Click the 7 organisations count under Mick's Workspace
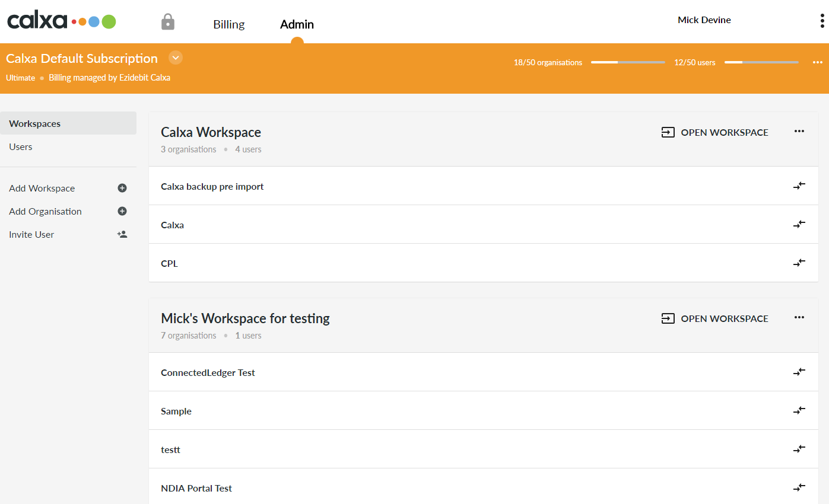829x504 pixels. 189,336
